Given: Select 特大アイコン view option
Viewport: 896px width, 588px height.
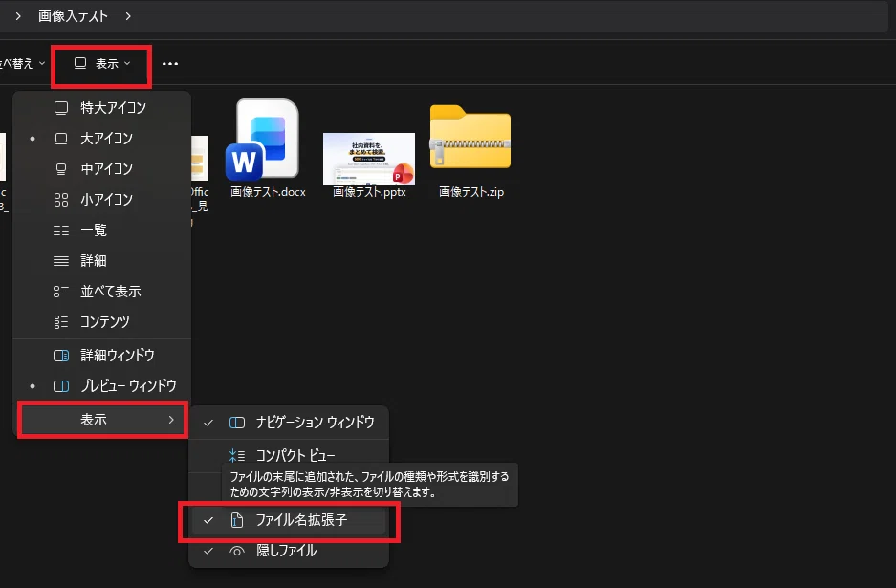Looking at the screenshot, I should (x=101, y=107).
